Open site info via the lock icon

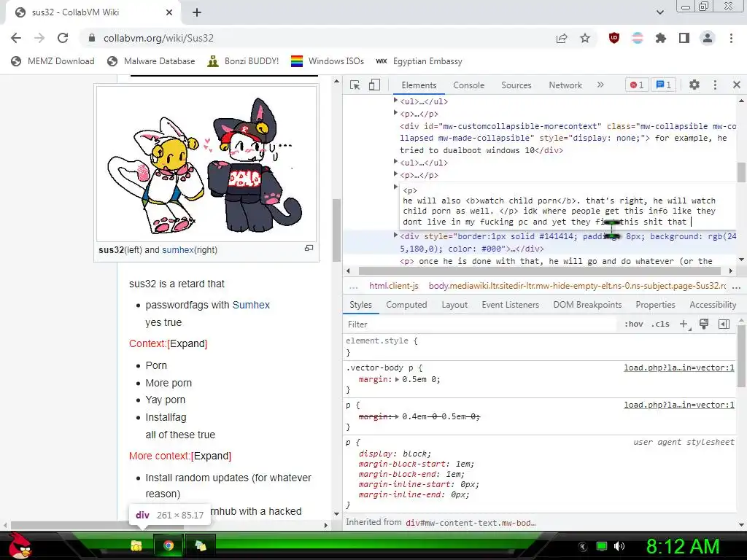(92, 38)
